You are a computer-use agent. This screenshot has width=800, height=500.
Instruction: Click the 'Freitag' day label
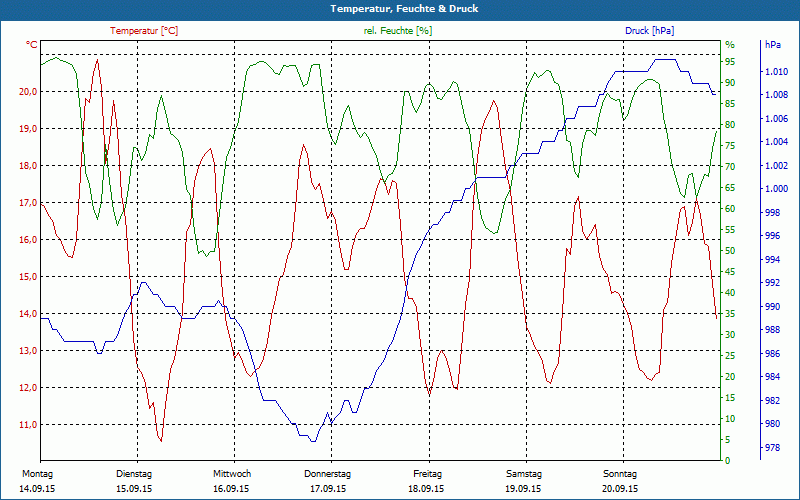pos(428,474)
